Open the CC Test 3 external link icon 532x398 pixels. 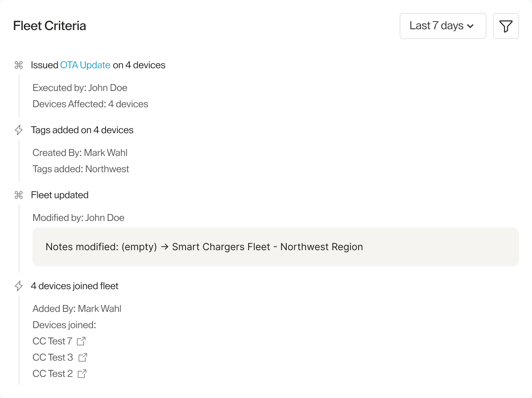tap(83, 357)
